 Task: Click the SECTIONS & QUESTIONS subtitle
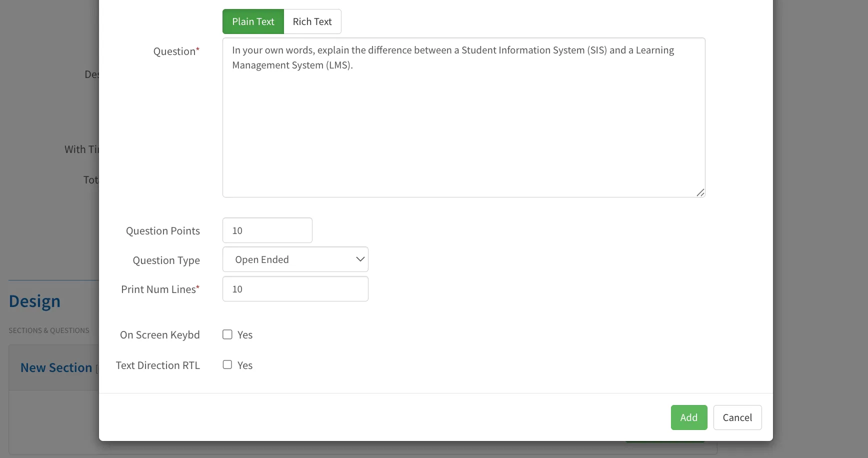point(49,330)
